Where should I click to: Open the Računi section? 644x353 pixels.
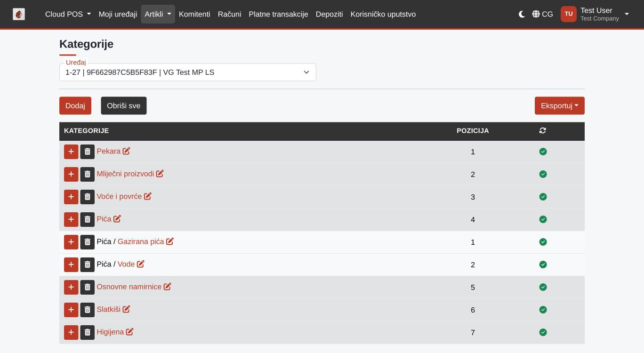230,14
